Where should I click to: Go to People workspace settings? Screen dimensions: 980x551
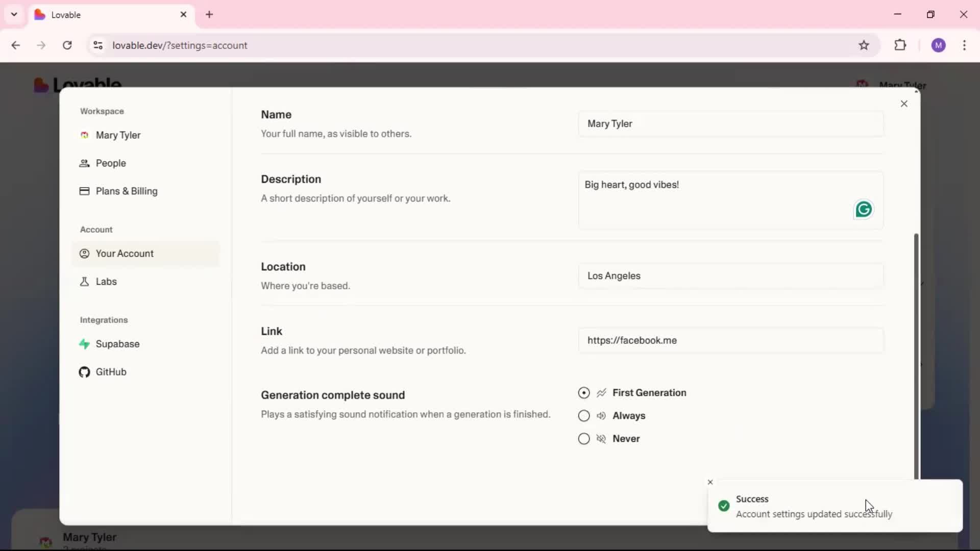click(110, 163)
